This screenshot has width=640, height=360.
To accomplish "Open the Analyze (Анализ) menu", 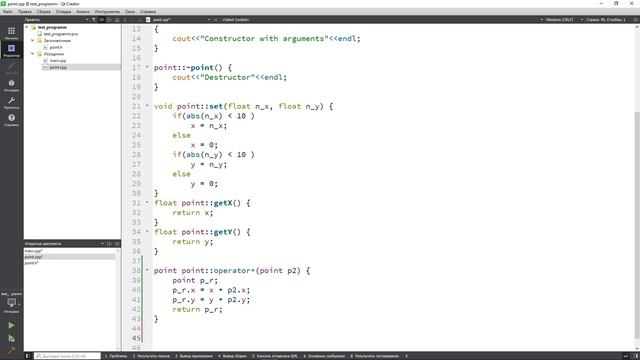I will [x=83, y=11].
